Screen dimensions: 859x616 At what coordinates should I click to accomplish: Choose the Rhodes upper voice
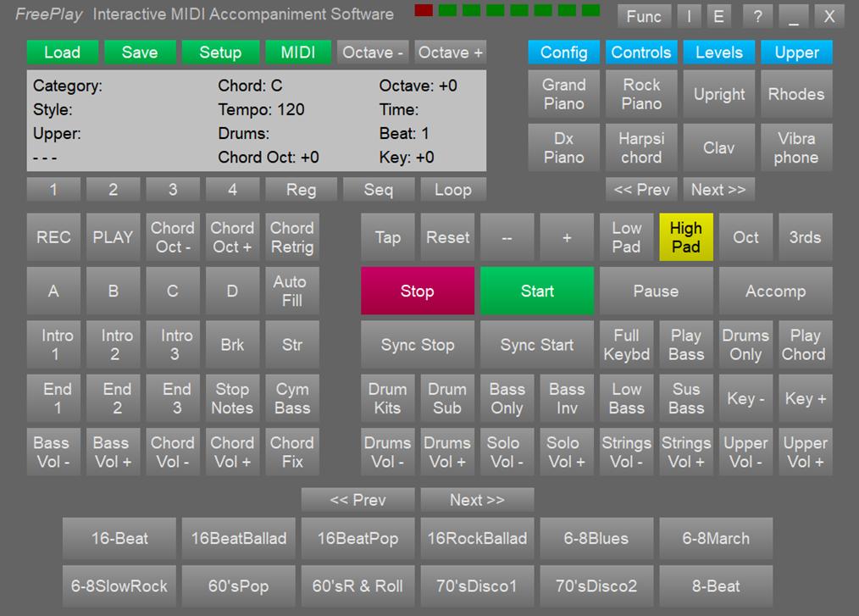tap(795, 94)
